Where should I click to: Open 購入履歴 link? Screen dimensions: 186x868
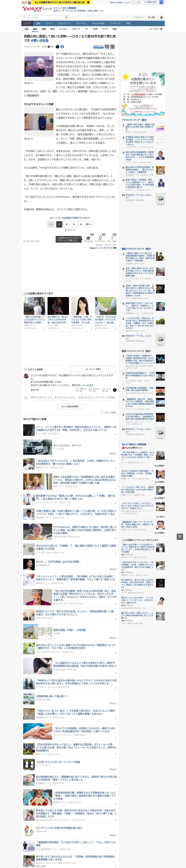coord(152,18)
